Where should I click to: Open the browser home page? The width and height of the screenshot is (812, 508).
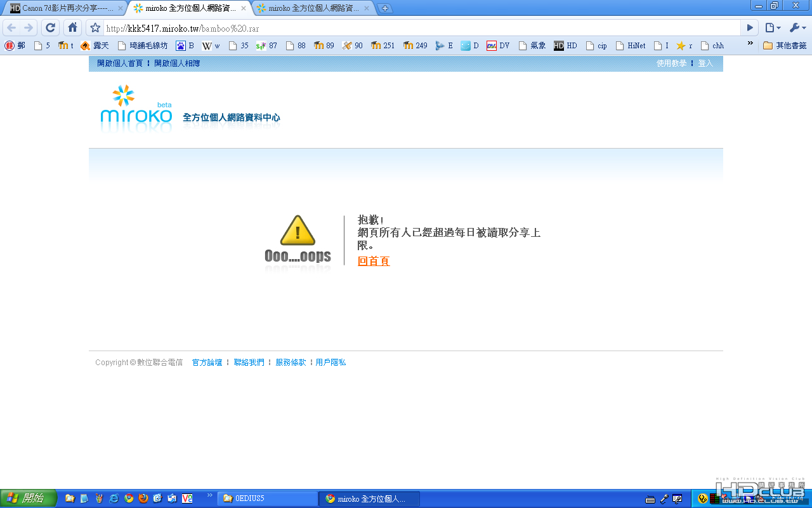click(73, 28)
